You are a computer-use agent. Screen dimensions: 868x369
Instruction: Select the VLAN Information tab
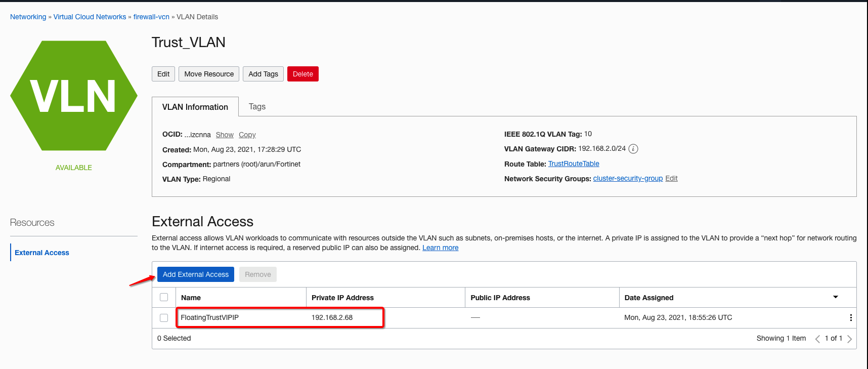tap(195, 107)
